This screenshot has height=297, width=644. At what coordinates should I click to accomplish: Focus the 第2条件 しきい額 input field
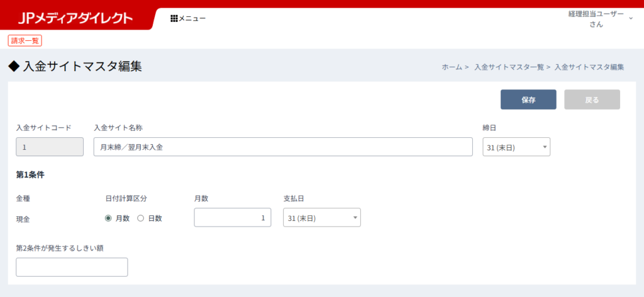point(72,267)
